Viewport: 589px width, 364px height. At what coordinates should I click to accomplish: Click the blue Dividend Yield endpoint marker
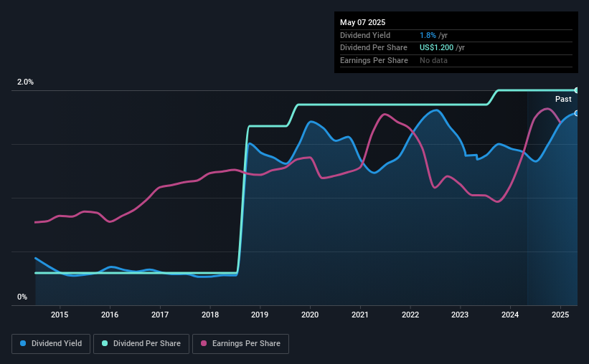[x=577, y=113]
